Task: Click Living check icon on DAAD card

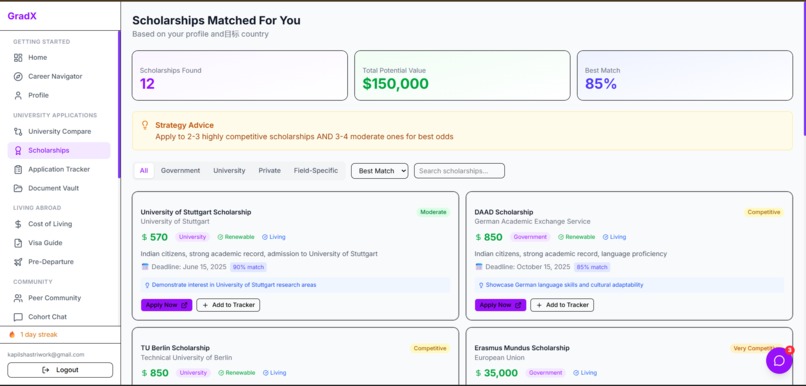Action: coord(606,237)
